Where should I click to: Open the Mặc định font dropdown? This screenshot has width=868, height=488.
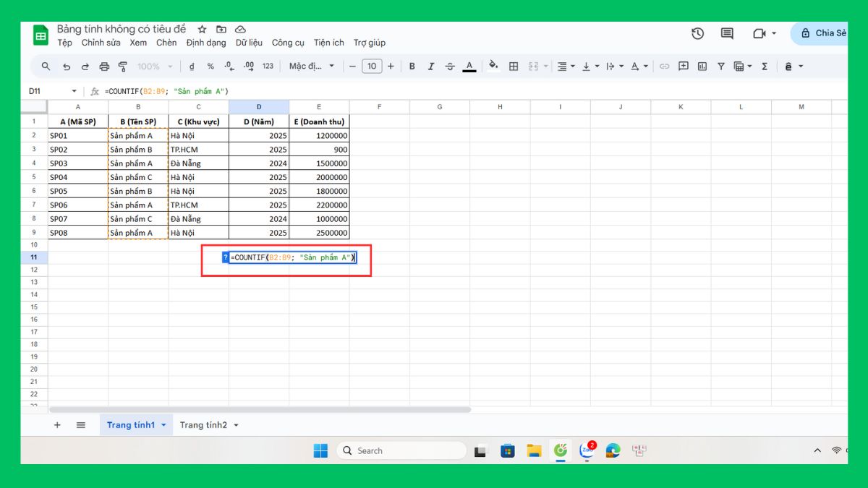coord(310,66)
